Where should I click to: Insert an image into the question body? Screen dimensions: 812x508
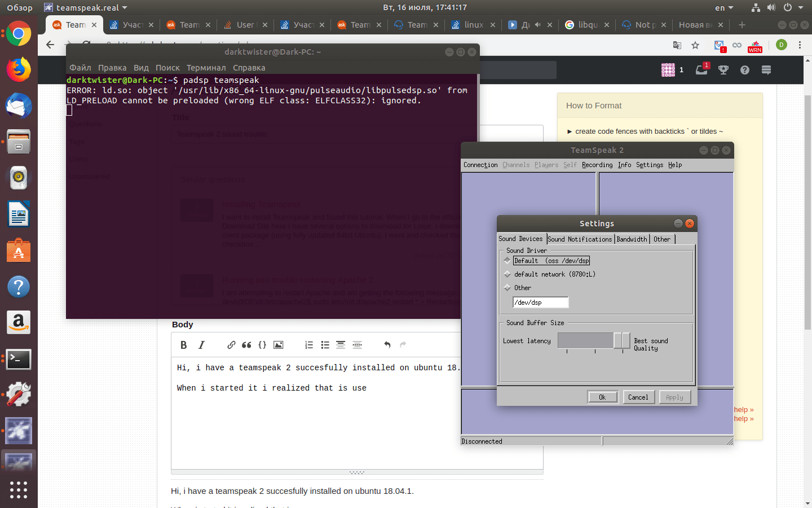click(278, 345)
